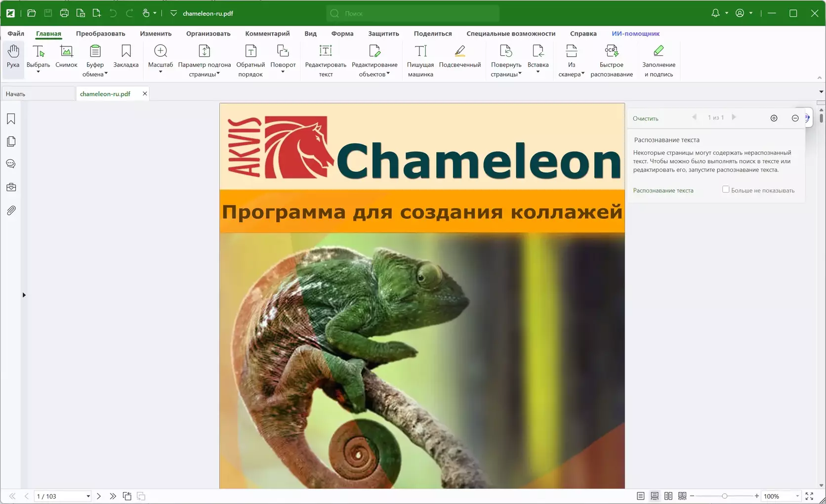Screen dimensions: 826x504
Task: Switch to continuous page view
Action: [655, 496]
